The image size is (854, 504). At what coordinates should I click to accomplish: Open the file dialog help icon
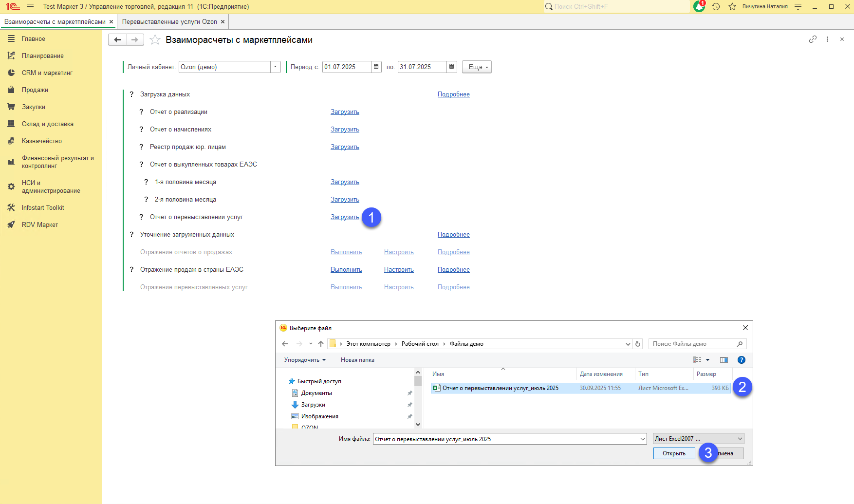tap(742, 360)
